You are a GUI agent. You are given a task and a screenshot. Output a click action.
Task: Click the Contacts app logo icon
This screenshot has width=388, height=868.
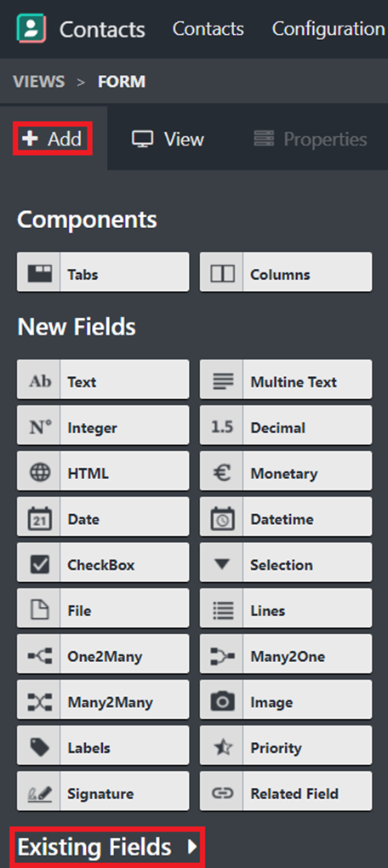pyautogui.click(x=31, y=28)
